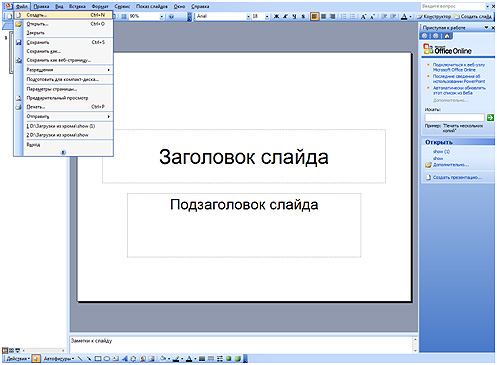Click Заголовок слайда title placeholder
497x365 pixels.
pyautogui.click(x=244, y=156)
